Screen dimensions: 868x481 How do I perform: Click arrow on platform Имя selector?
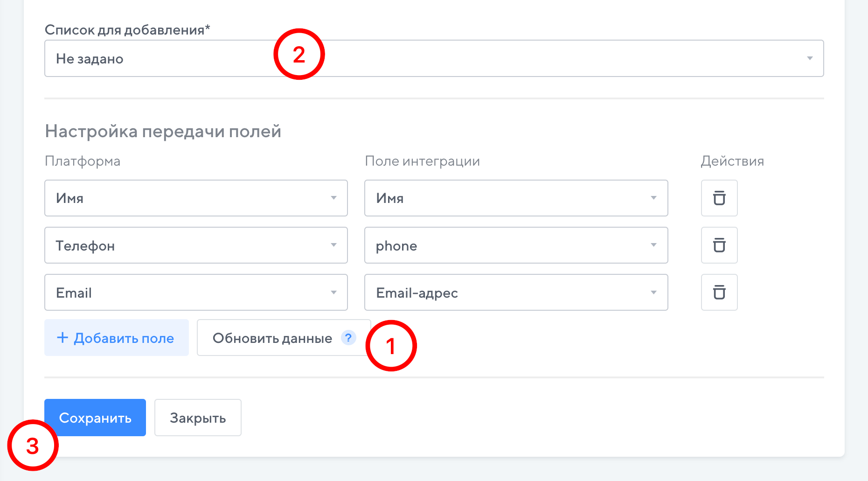click(333, 198)
